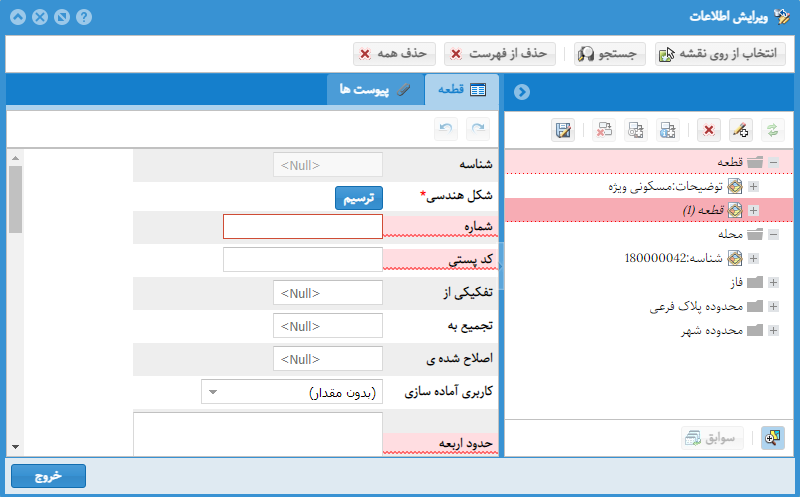Click the جستجو search button
Viewport: 800px width, 497px height.
(610, 54)
